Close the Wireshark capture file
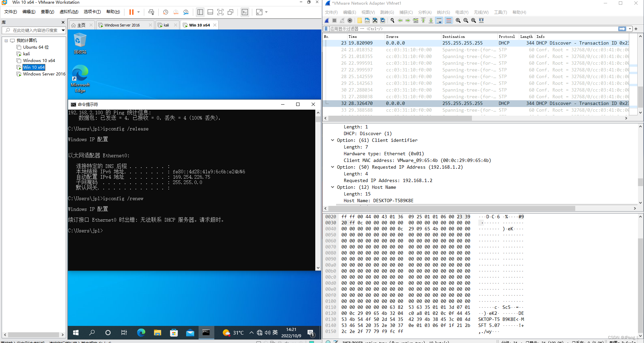The image size is (644, 343). point(375,20)
